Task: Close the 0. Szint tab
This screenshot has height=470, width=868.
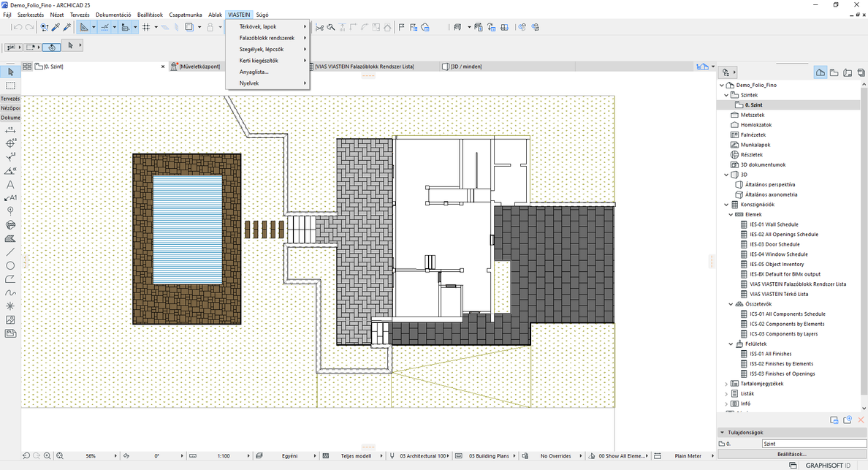Action: (x=163, y=67)
